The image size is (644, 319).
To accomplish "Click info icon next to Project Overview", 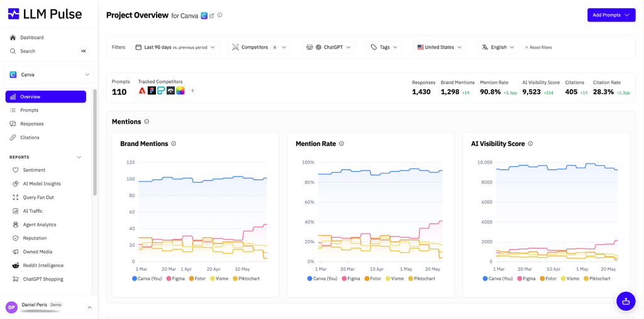I will [x=219, y=15].
